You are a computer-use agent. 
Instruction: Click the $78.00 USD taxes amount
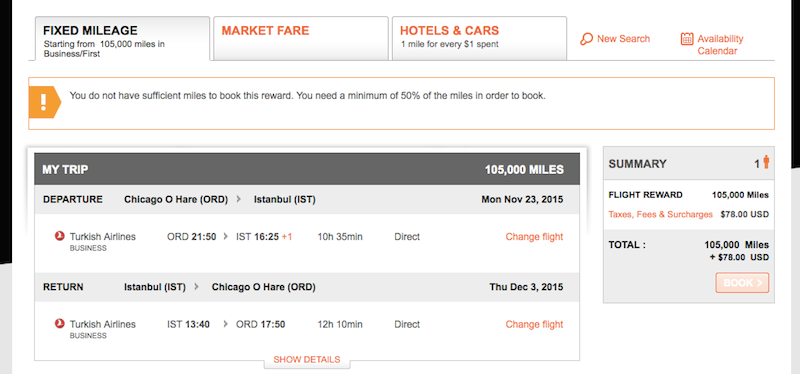click(744, 214)
